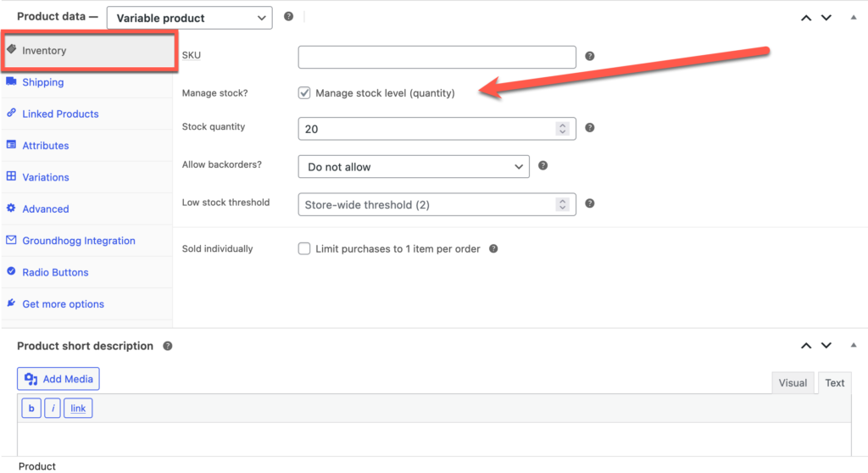Click the help icon beside Stock quantity
The width and height of the screenshot is (868, 473).
pyautogui.click(x=590, y=128)
